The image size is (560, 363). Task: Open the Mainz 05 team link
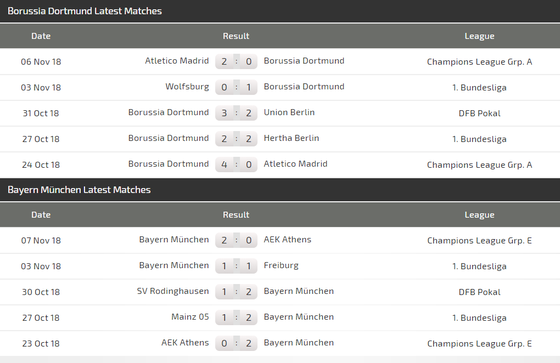point(190,317)
